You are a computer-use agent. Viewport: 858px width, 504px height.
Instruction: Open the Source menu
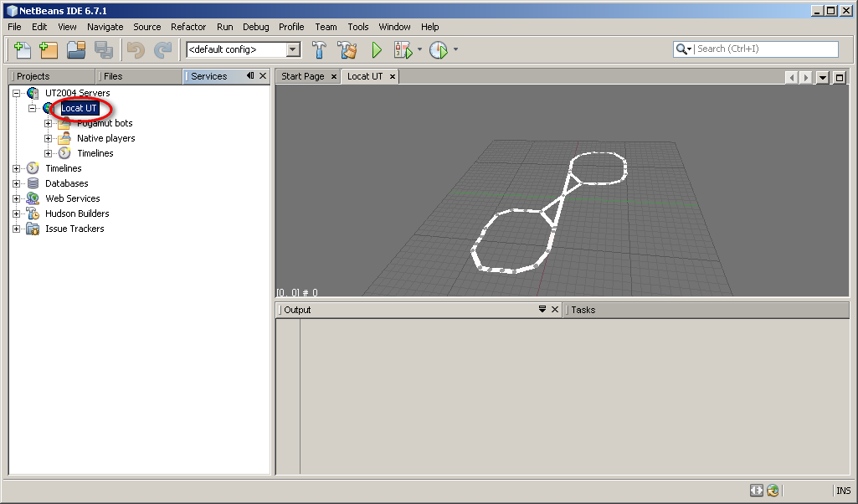(147, 27)
